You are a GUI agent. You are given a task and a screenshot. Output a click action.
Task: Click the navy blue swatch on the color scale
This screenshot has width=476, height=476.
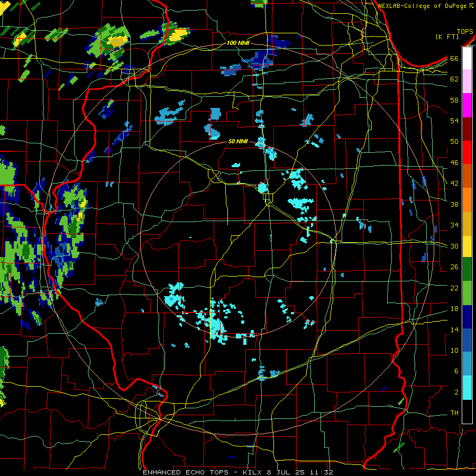[x=467, y=317]
